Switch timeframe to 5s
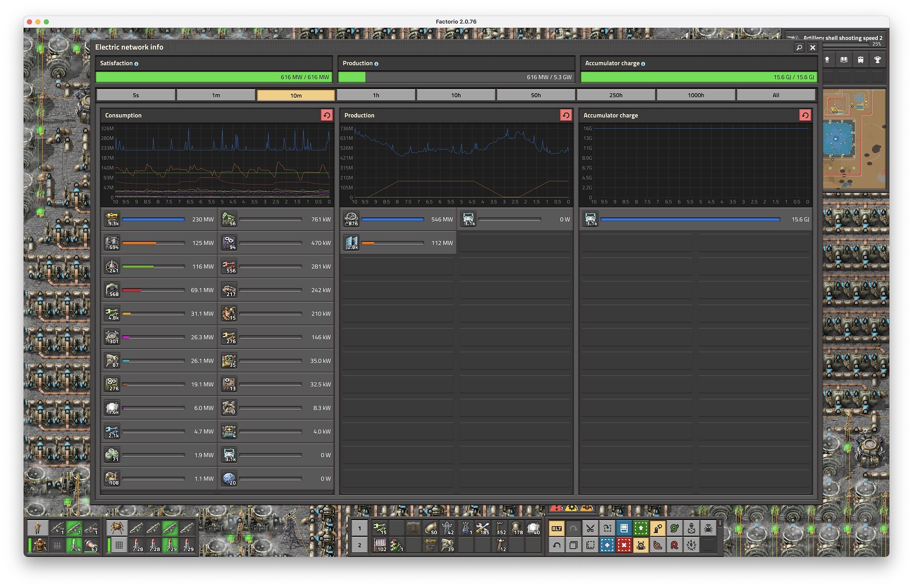Screen dimensions: 913x588 (136, 95)
